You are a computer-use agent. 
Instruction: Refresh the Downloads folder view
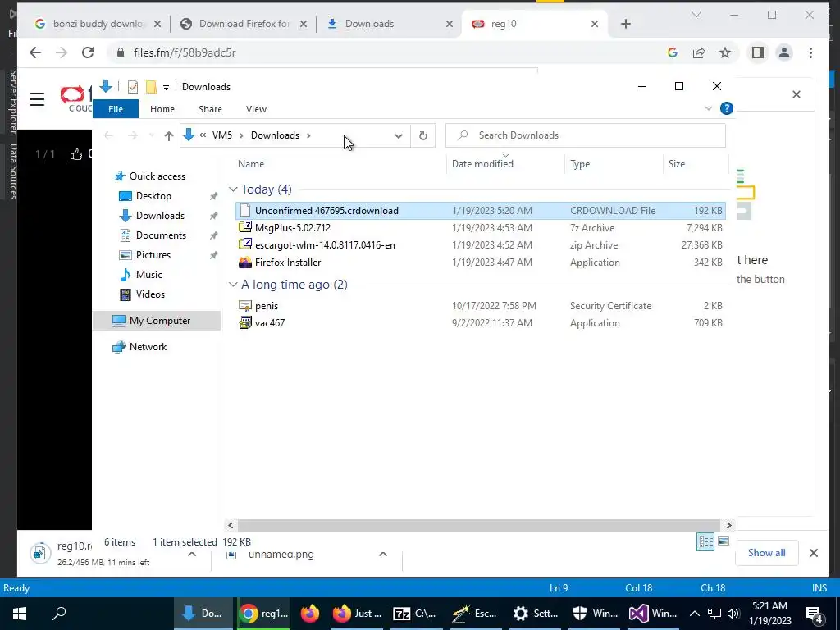(x=422, y=135)
